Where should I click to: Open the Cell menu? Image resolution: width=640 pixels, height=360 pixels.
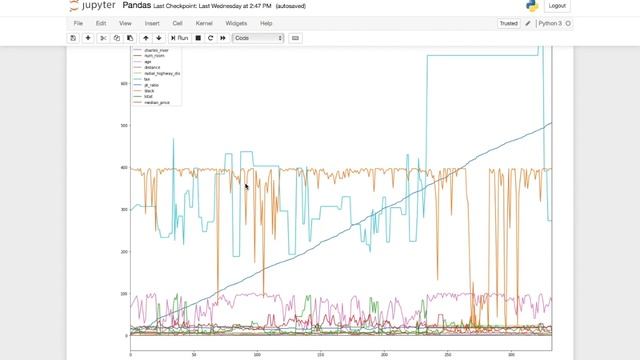[x=177, y=23]
